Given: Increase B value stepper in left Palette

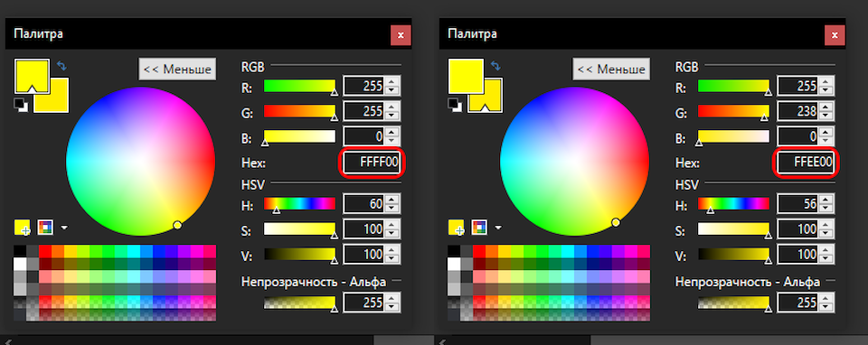Looking at the screenshot, I should (x=392, y=132).
